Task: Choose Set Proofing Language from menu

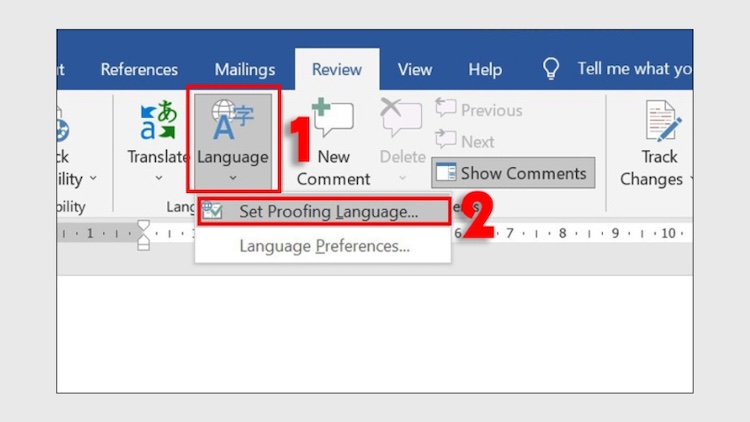Action: pyautogui.click(x=328, y=212)
